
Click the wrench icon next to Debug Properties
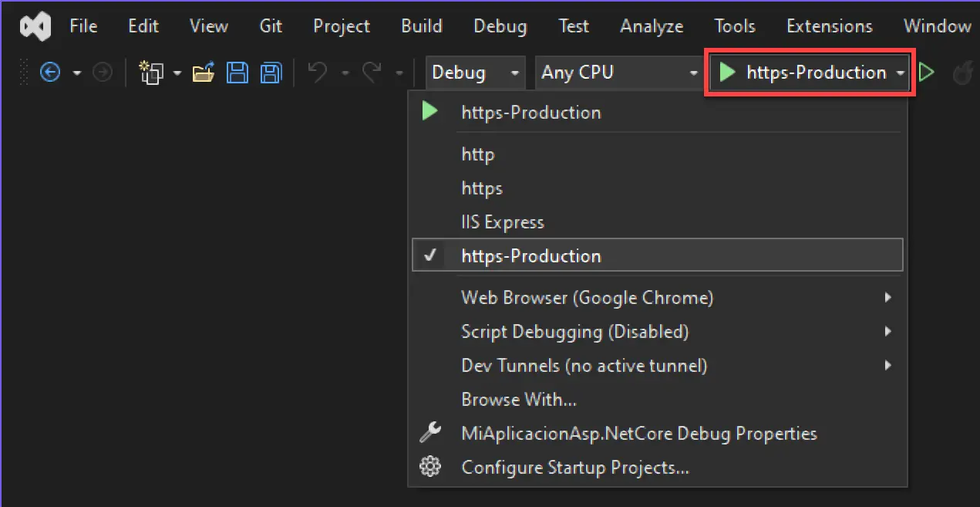coord(429,433)
